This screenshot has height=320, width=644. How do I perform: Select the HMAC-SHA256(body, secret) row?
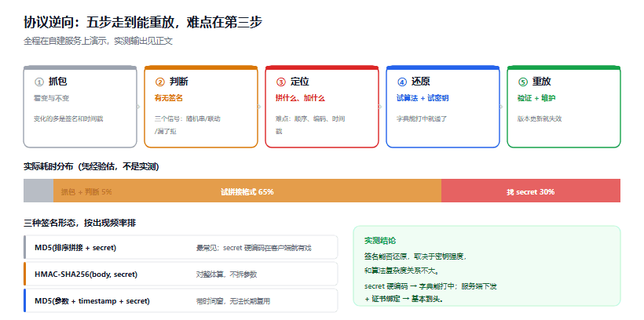coord(181,274)
